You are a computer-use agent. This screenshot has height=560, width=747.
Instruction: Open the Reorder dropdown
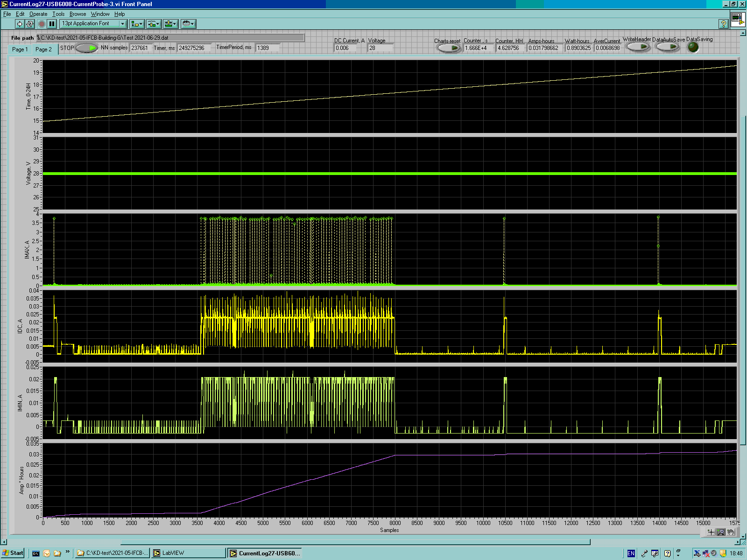[x=188, y=24]
